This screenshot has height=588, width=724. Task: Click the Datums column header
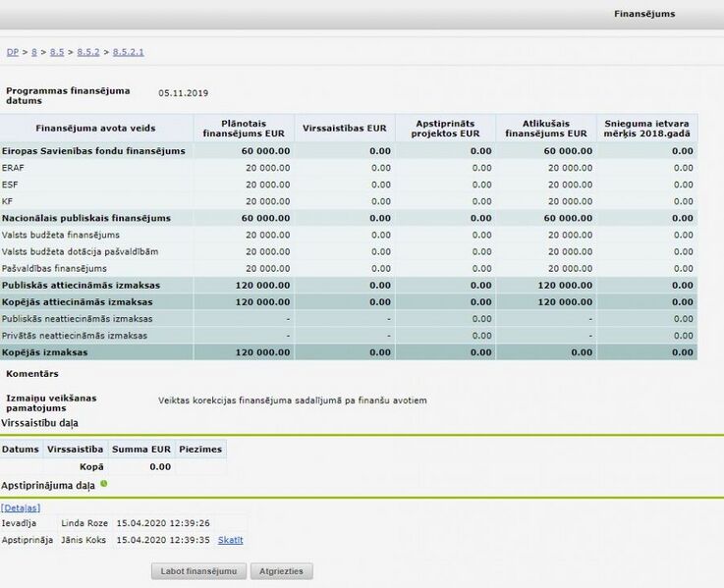tap(21, 449)
